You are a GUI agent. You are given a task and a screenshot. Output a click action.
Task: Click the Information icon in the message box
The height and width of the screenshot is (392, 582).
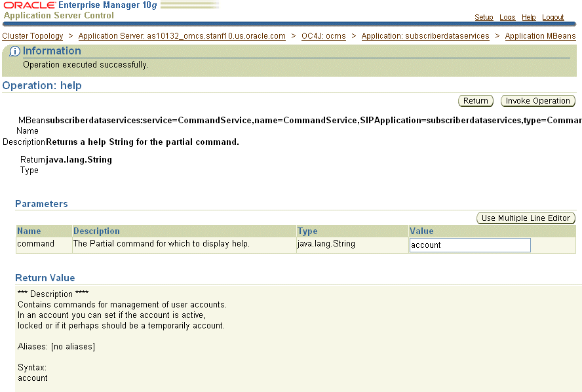pos(14,51)
